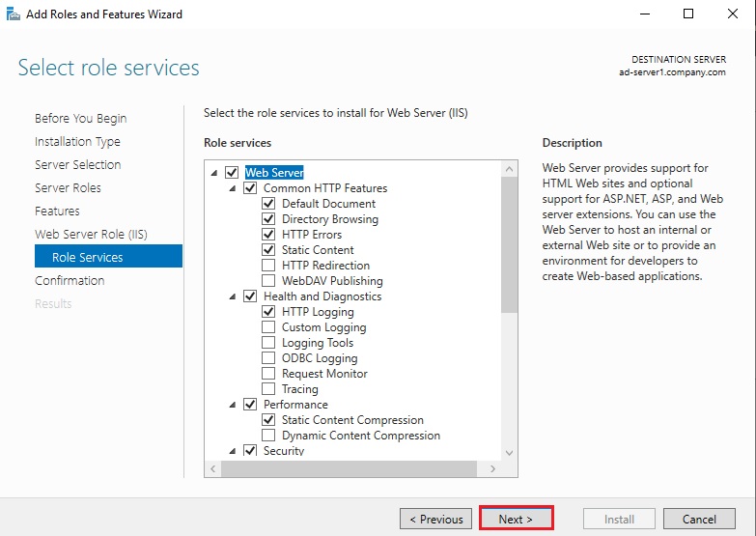Enable WebDAV Publishing role service
Image resolution: width=756 pixels, height=536 pixels.
coord(268,281)
